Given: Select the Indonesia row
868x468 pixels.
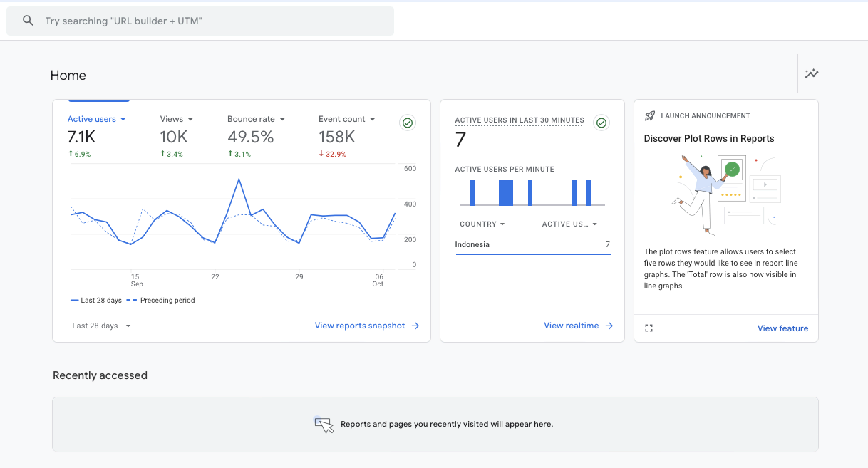Looking at the screenshot, I should [533, 245].
